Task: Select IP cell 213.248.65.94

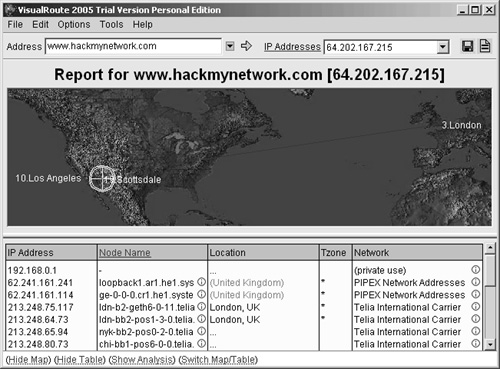Action: point(38,332)
